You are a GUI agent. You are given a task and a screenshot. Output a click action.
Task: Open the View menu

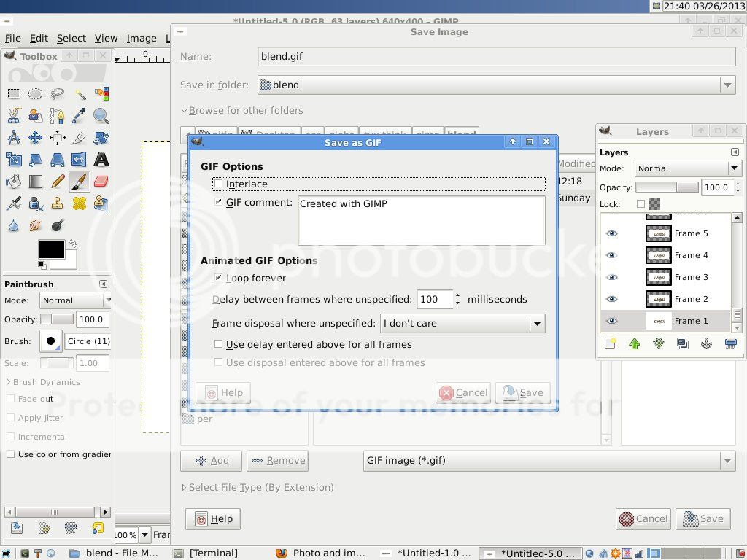coord(106,38)
